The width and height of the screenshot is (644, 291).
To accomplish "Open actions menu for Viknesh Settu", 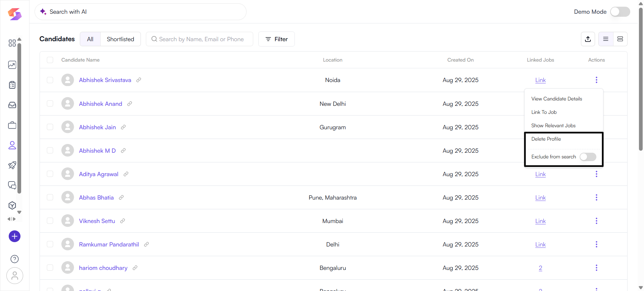I will coord(596,221).
